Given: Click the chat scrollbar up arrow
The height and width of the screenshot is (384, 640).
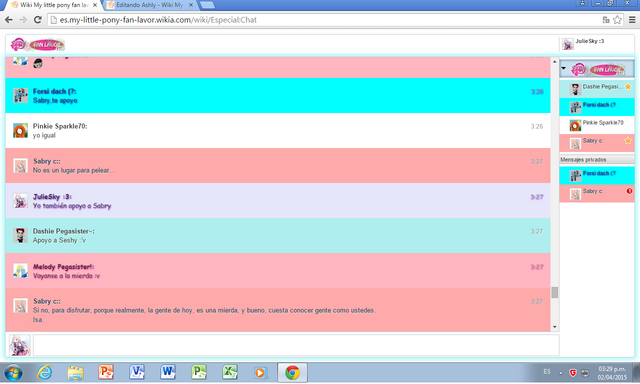Looking at the screenshot, I should pos(554,62).
